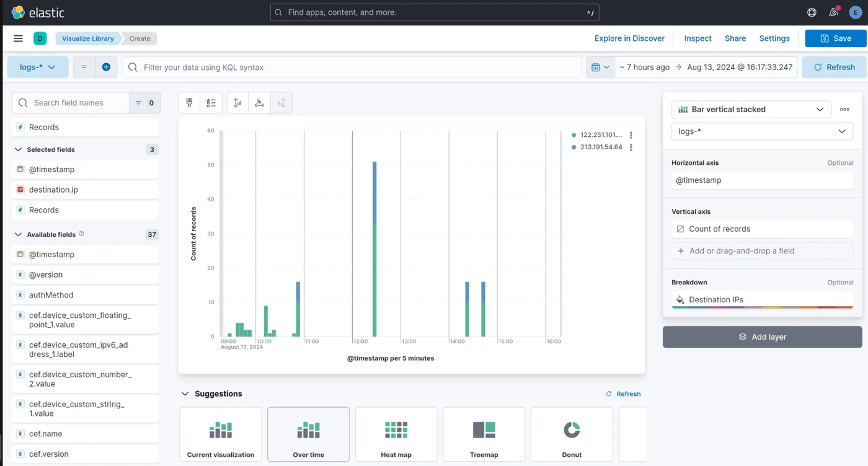Open the bottom axis settings icon
Image resolution: width=868 pixels, height=466 pixels.
pos(259,102)
